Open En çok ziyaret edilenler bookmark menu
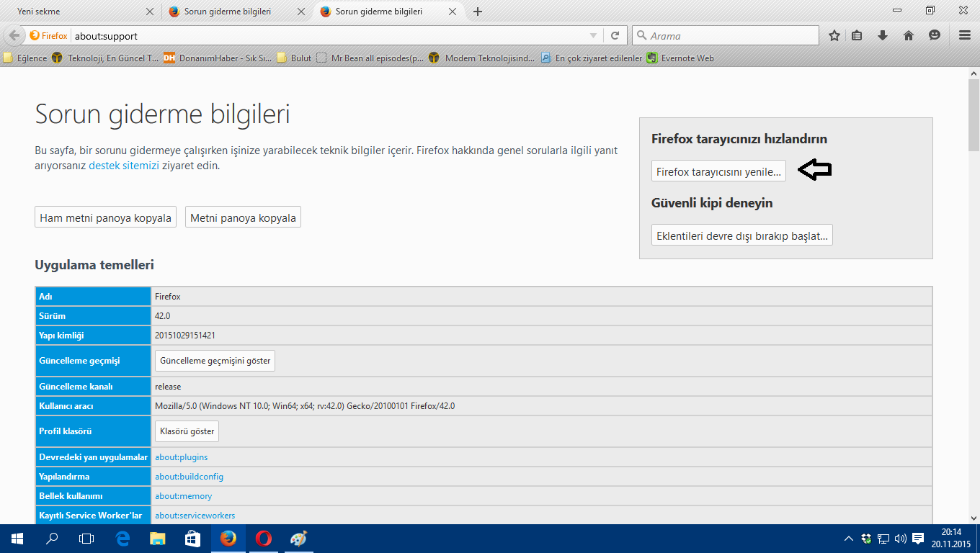 (592, 58)
